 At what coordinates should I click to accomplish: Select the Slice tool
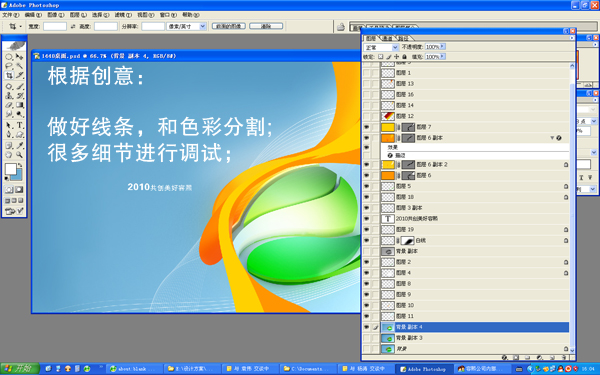pyautogui.click(x=19, y=75)
